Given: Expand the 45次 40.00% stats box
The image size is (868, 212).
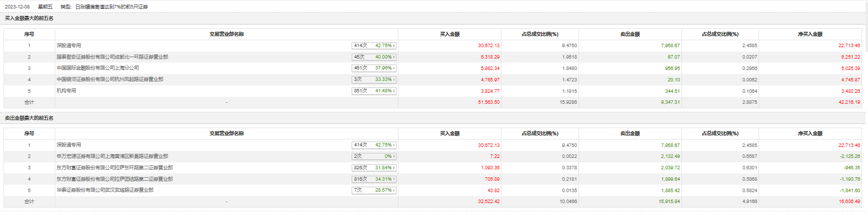Looking at the screenshot, I should (x=374, y=57).
